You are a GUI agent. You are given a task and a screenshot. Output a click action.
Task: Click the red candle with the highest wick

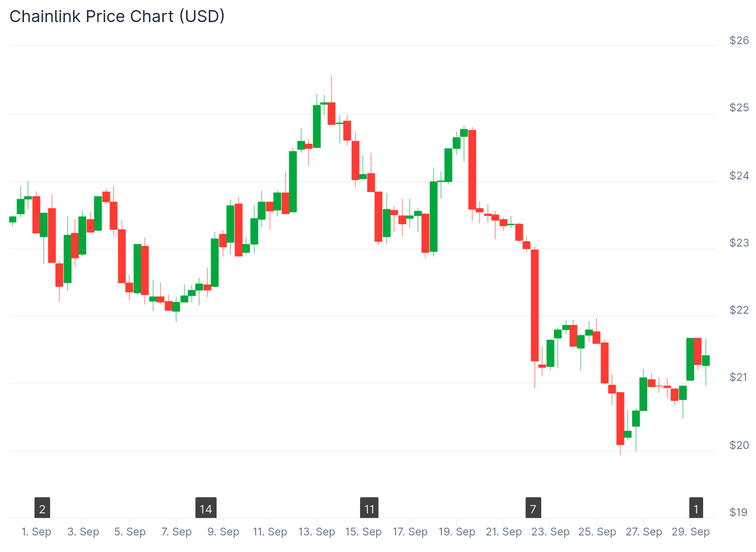coord(332,114)
